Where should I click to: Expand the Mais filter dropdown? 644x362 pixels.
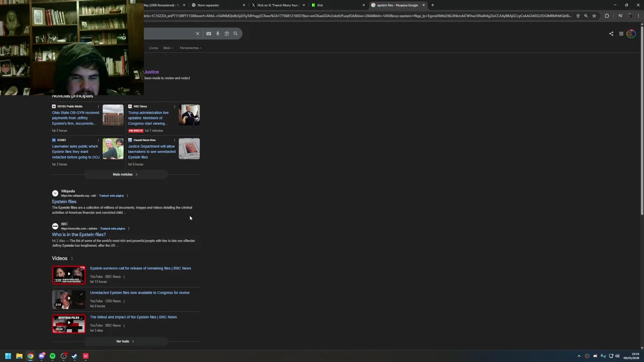(168, 48)
